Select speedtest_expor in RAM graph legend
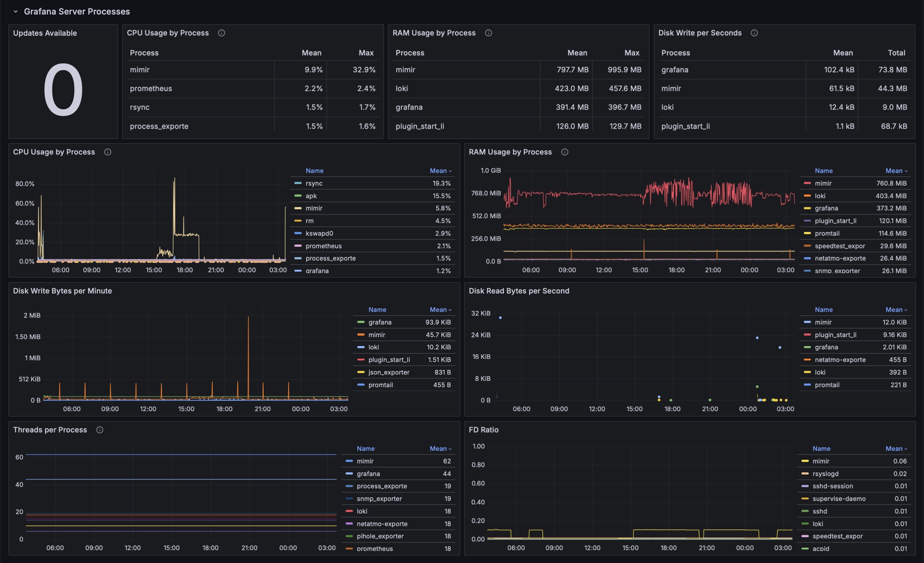The image size is (924, 563). tap(840, 246)
